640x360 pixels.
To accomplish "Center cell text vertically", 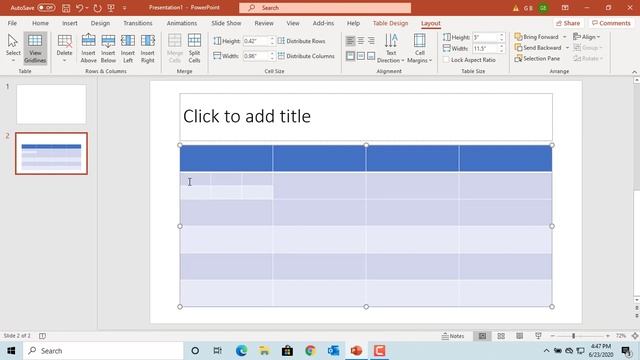I will tap(361, 56).
